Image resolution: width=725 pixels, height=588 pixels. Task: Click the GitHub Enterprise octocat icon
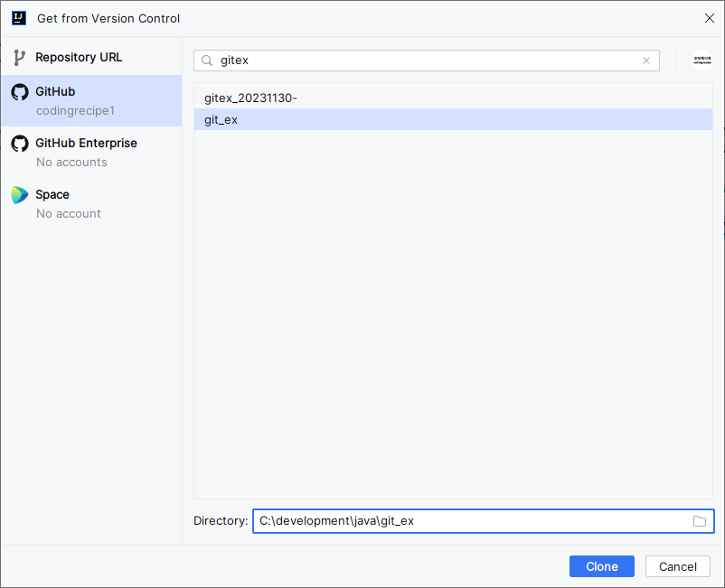click(x=20, y=144)
